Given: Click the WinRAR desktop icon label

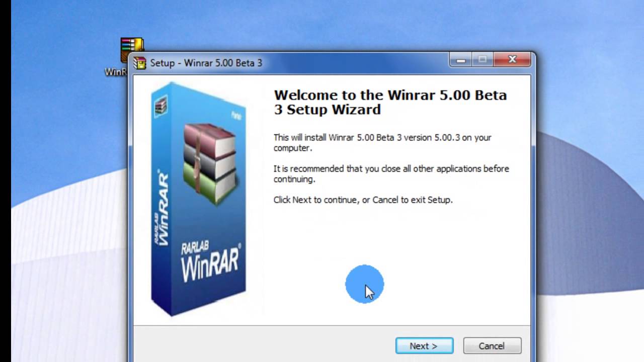Looking at the screenshot, I should click(x=116, y=72).
